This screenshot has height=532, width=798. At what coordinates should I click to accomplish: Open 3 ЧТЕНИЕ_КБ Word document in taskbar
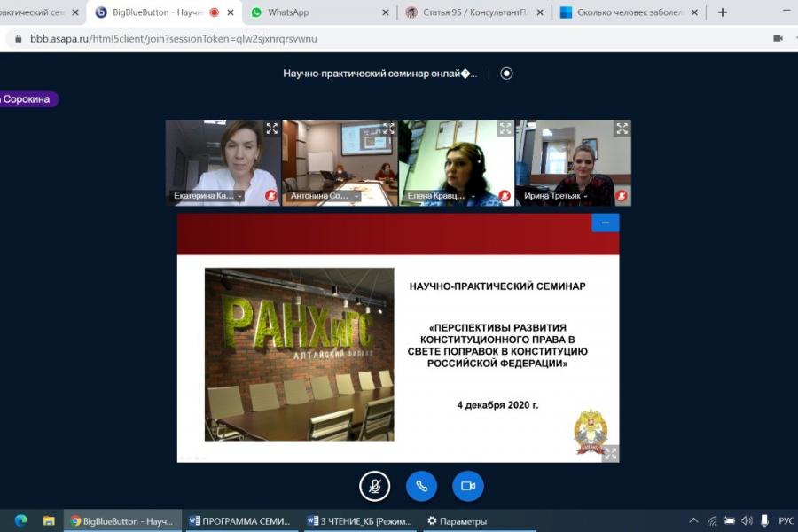click(360, 520)
